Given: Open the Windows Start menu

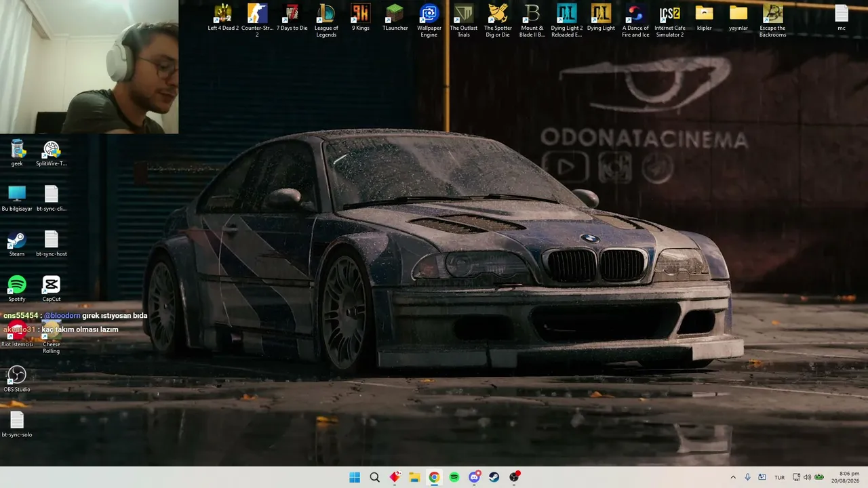Looking at the screenshot, I should pyautogui.click(x=355, y=477).
